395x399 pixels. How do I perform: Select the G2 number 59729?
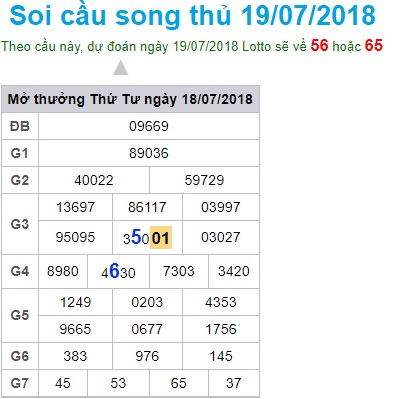click(x=204, y=180)
